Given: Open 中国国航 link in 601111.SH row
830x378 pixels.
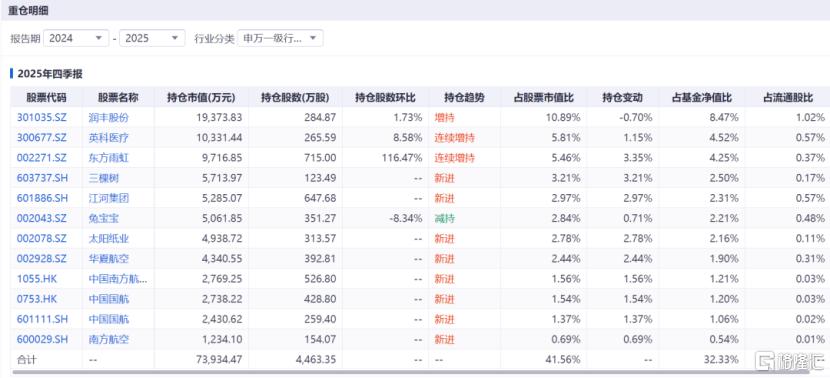Looking at the screenshot, I should (x=109, y=319).
